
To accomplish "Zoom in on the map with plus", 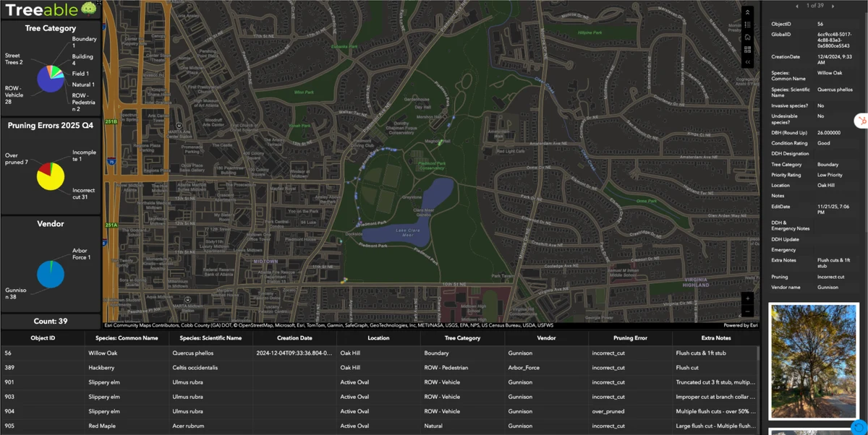I will (748, 298).
